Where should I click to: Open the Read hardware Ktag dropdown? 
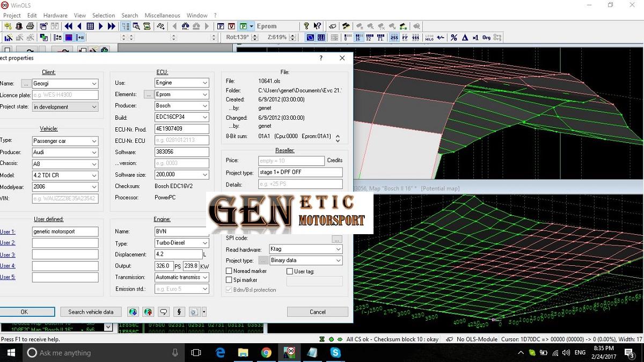pyautogui.click(x=338, y=249)
